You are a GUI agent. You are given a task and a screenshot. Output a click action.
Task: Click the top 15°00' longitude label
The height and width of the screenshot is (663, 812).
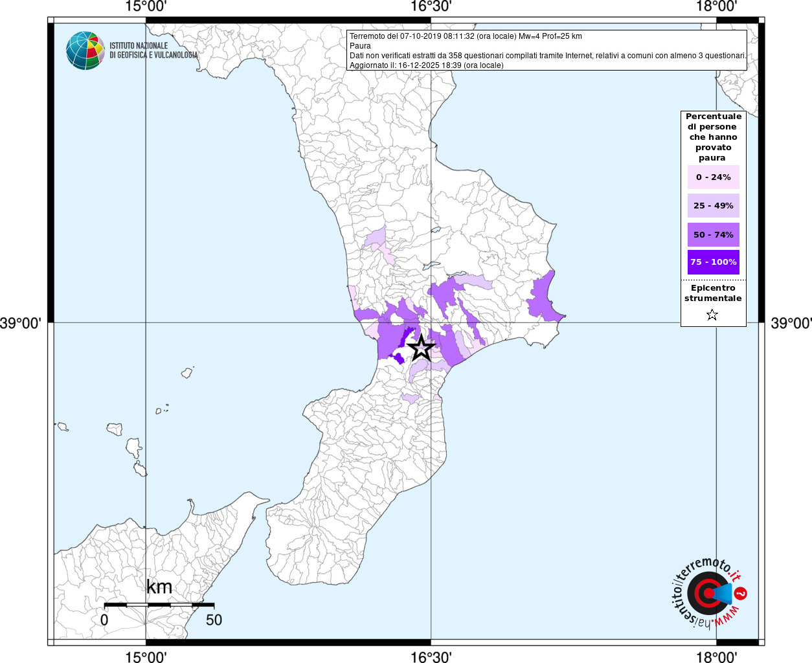(x=146, y=7)
